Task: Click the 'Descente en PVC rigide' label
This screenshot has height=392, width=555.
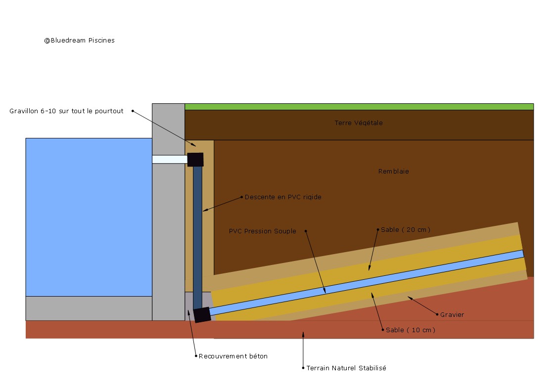Action: pyautogui.click(x=283, y=197)
